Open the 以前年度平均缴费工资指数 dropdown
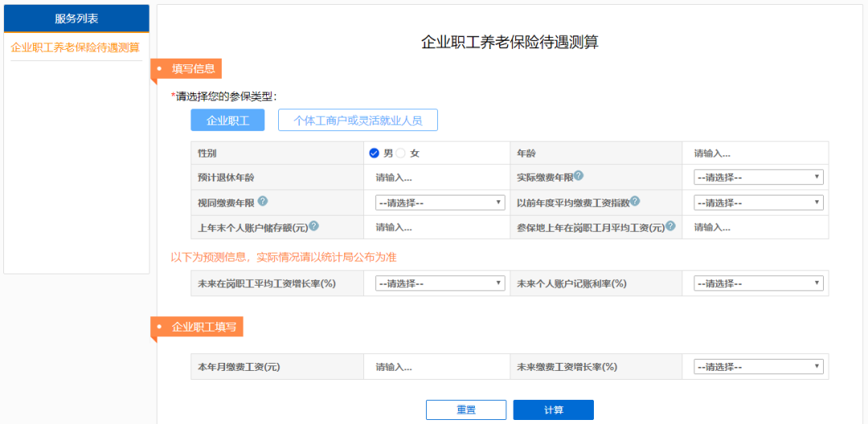The image size is (868, 424). 759,203
